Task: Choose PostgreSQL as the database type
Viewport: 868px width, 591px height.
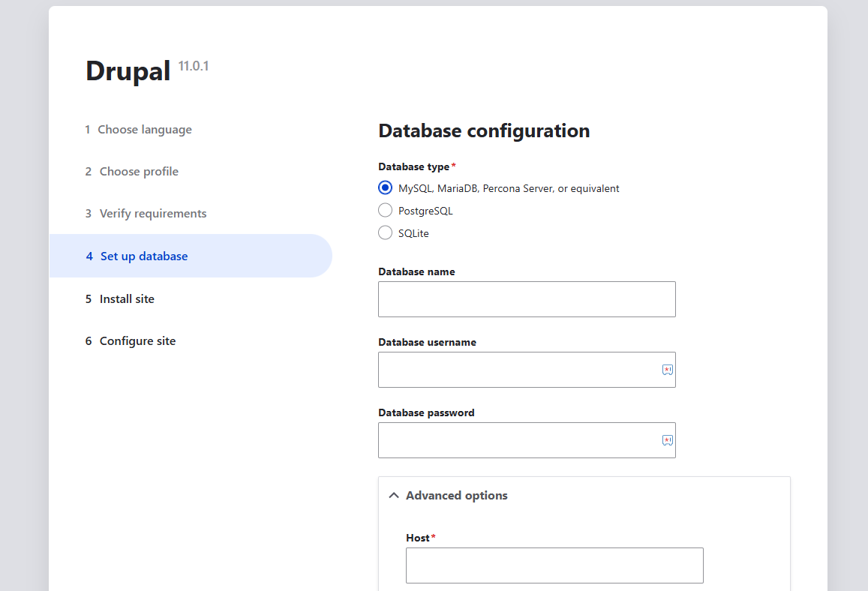Action: point(386,211)
